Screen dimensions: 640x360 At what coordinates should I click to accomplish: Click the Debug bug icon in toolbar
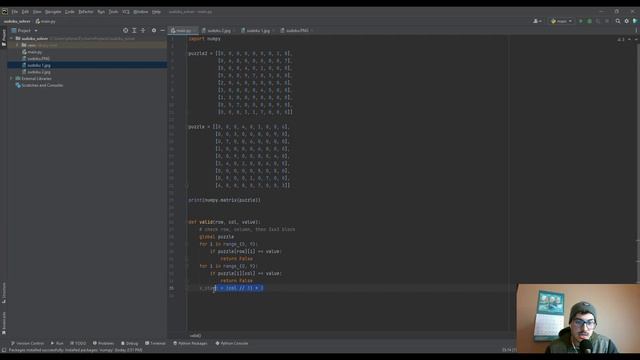point(589,21)
